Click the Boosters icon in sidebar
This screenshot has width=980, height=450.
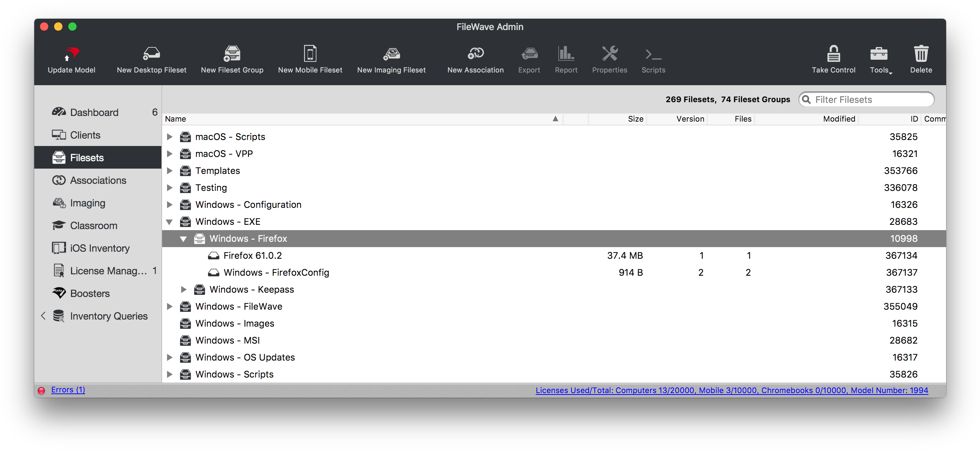point(59,293)
